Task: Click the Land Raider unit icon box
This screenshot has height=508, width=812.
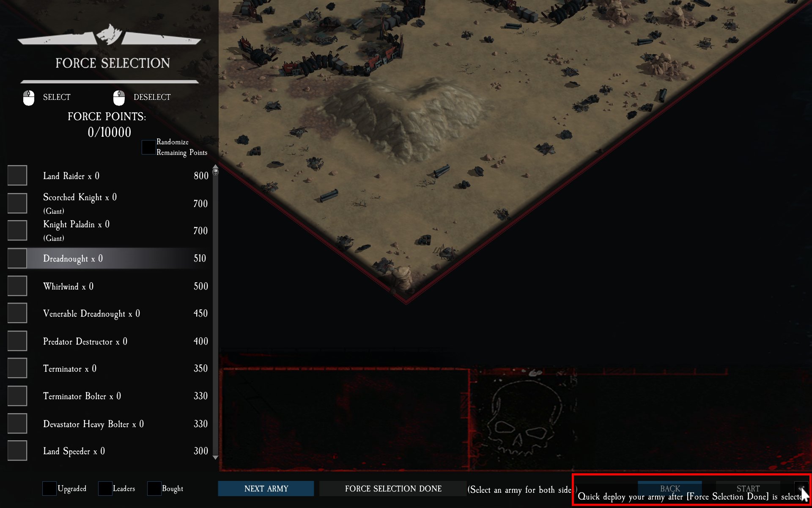Action: click(17, 176)
